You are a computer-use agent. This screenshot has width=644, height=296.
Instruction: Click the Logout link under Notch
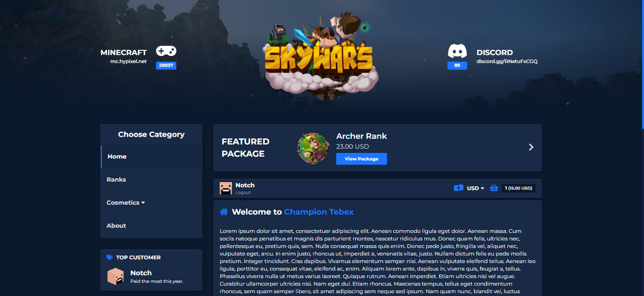tap(242, 192)
